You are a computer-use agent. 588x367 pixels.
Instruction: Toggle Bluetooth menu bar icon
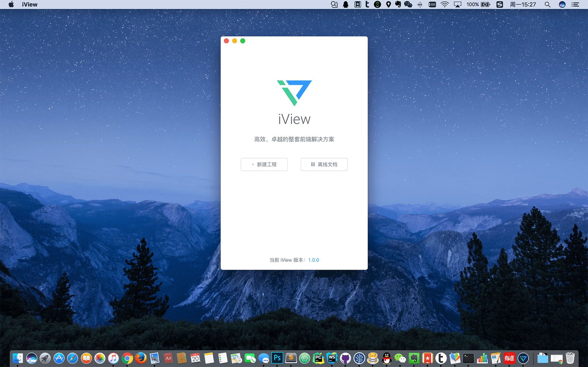click(x=420, y=5)
